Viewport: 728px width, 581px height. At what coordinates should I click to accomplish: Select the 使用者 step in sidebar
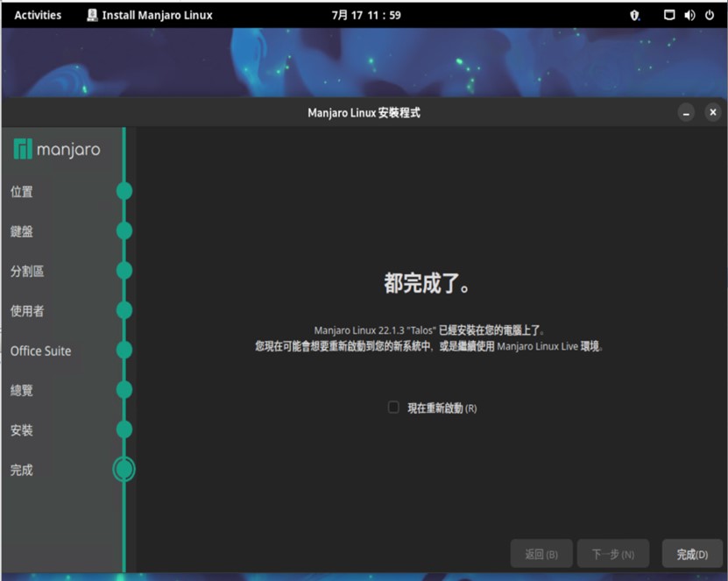pos(27,311)
